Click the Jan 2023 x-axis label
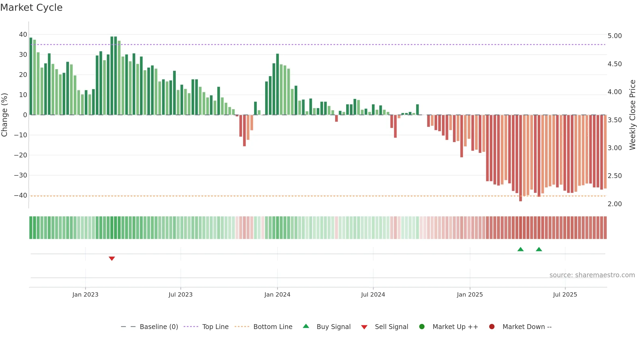 coord(85,295)
